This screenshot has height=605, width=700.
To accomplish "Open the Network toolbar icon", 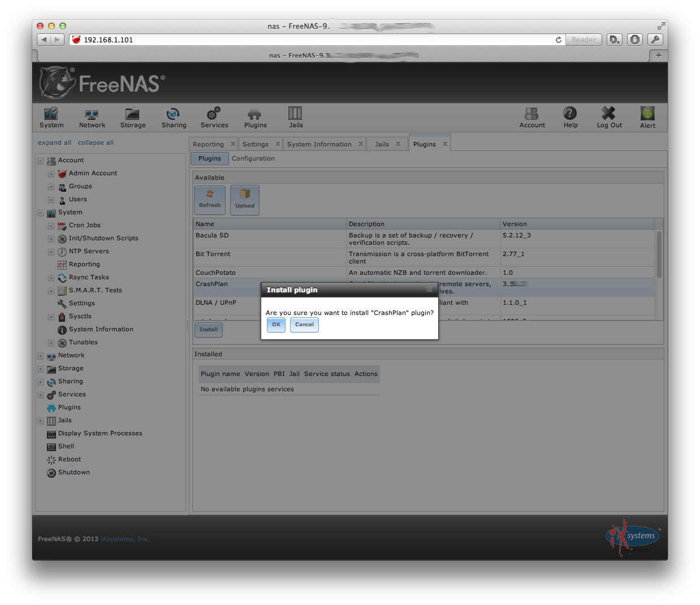I will [x=92, y=118].
